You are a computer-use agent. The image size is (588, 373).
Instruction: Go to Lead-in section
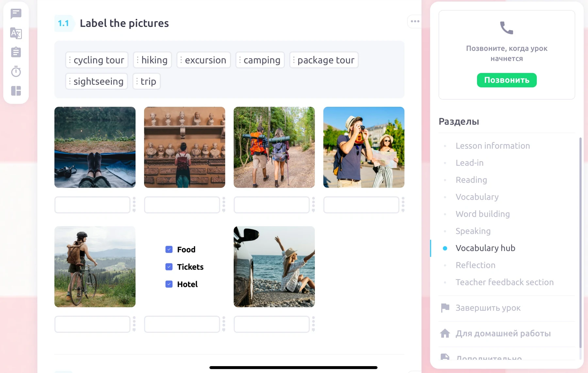469,163
